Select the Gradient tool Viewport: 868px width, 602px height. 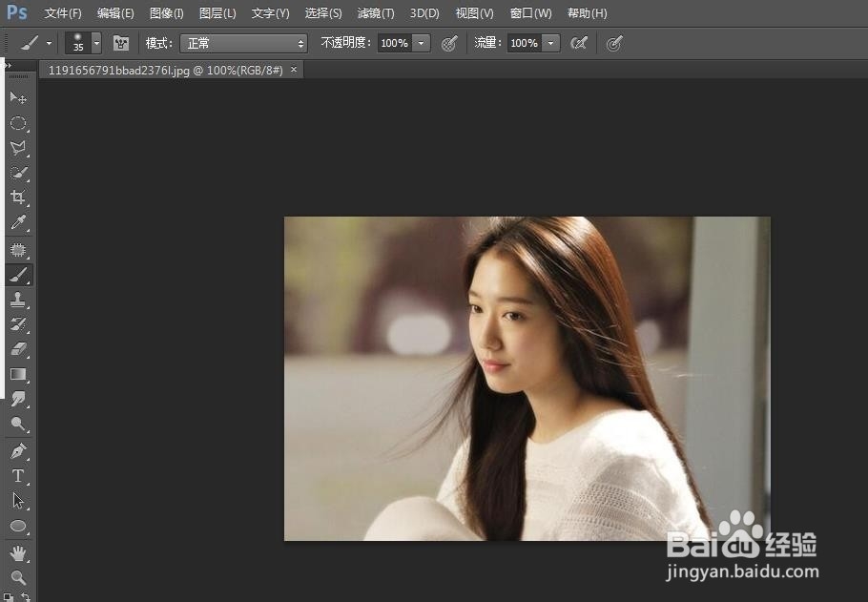click(18, 374)
